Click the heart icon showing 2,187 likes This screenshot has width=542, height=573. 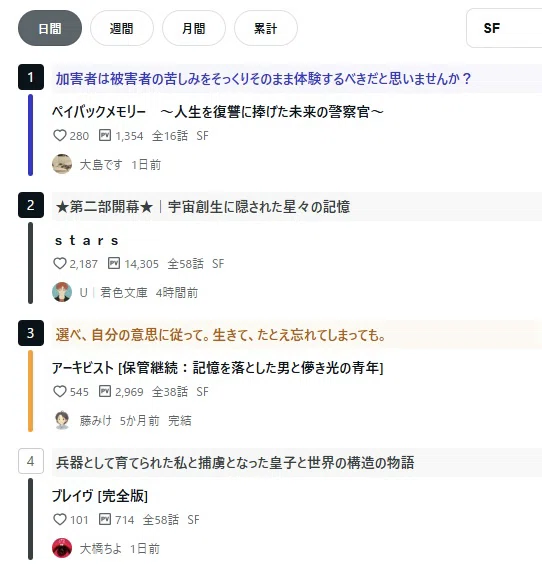pyautogui.click(x=60, y=263)
